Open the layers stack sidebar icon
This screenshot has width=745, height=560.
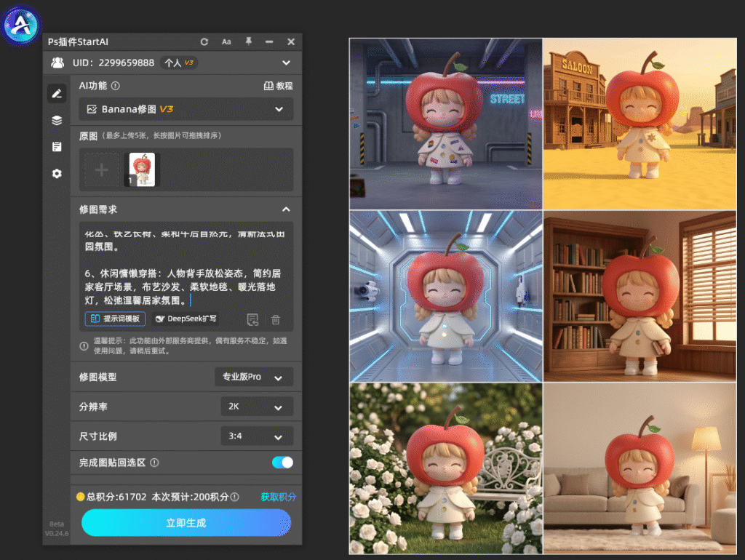(57, 120)
